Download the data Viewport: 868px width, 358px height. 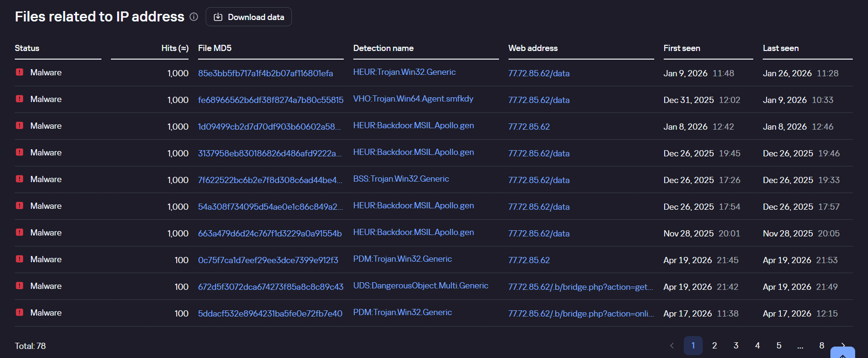249,17
